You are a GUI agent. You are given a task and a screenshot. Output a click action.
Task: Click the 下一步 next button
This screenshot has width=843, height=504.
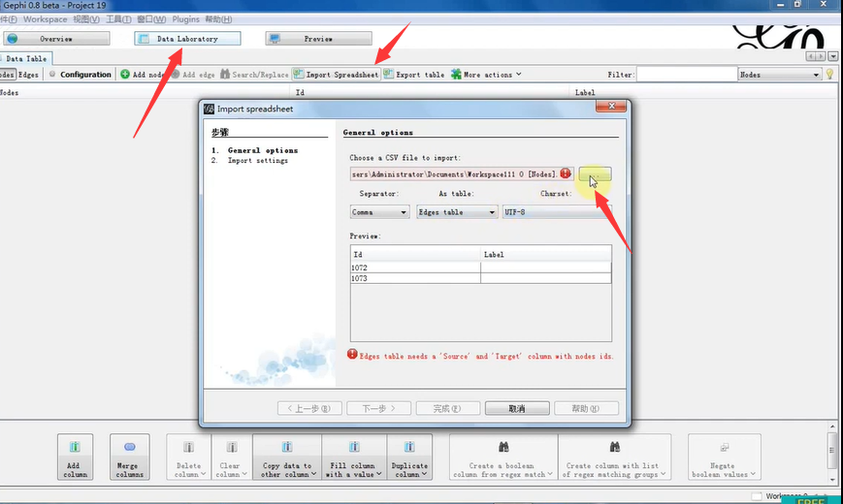[x=378, y=408]
